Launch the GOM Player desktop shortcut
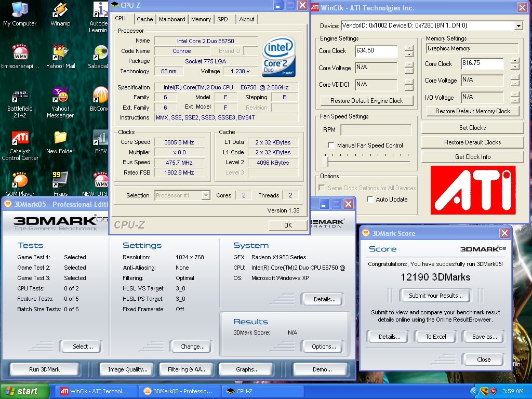The width and height of the screenshot is (532, 399). point(20,184)
